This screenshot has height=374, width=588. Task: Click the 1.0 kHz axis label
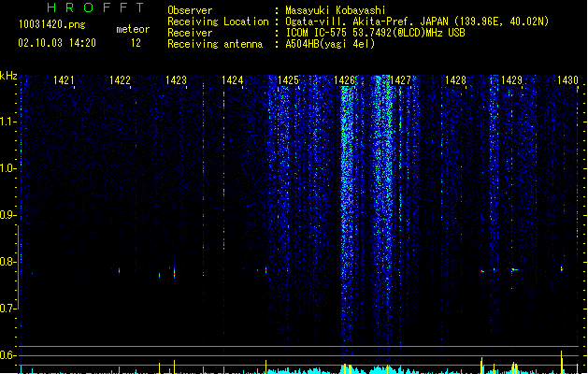7,168
